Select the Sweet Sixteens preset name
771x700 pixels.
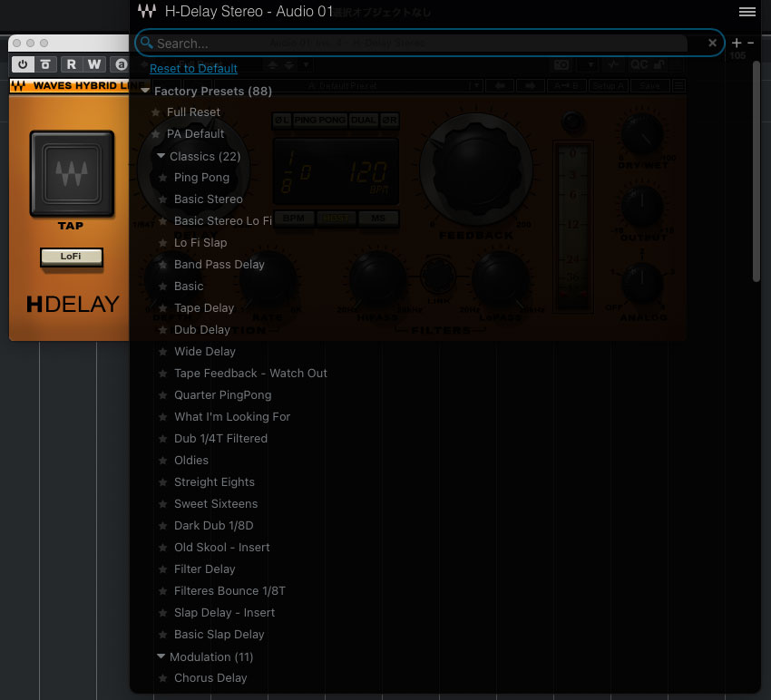pyautogui.click(x=216, y=504)
